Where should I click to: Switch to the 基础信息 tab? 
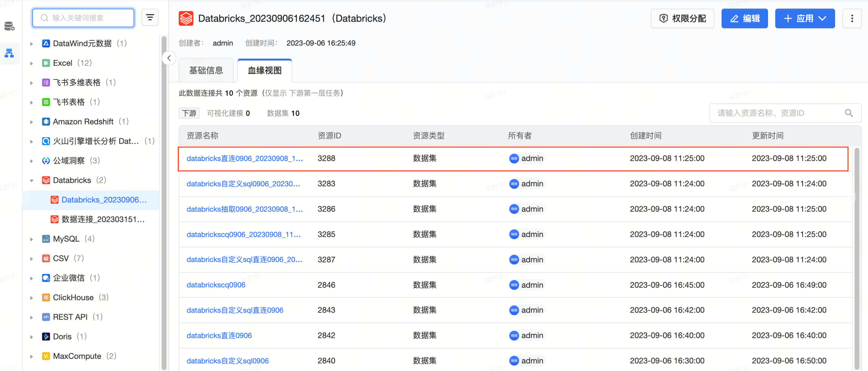[206, 70]
